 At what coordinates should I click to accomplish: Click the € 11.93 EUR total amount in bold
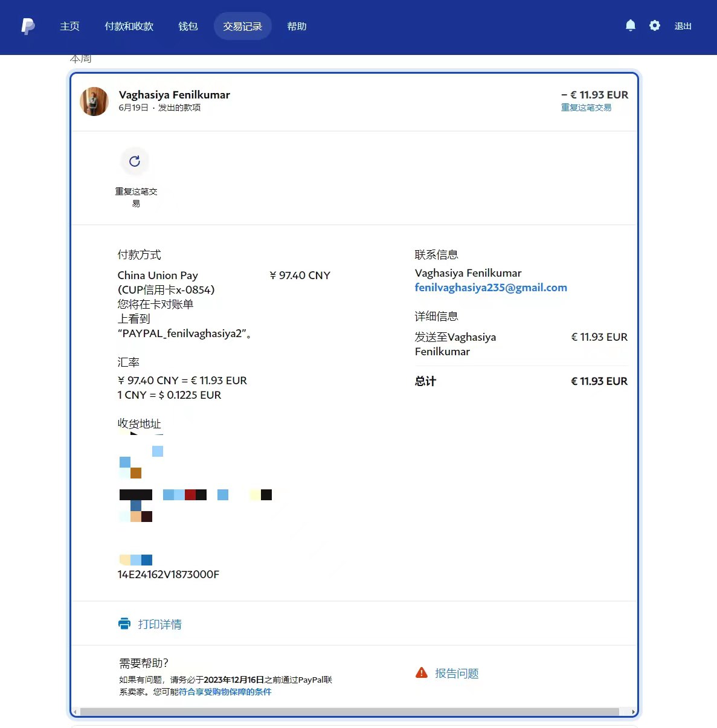pos(599,381)
